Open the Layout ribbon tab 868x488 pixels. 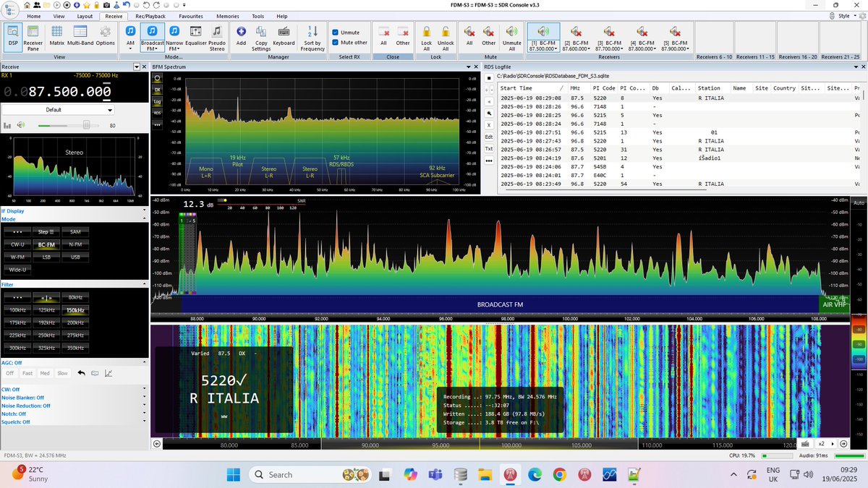coord(85,15)
